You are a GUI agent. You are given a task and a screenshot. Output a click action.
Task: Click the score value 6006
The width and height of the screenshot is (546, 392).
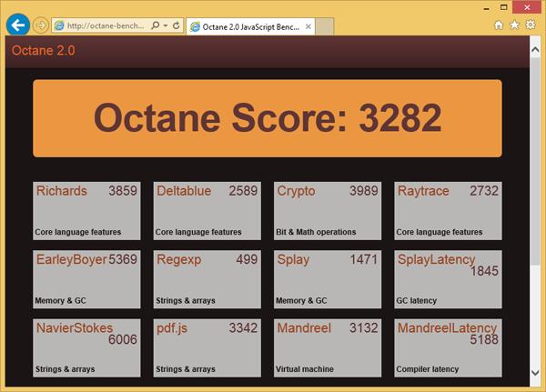[x=123, y=339]
